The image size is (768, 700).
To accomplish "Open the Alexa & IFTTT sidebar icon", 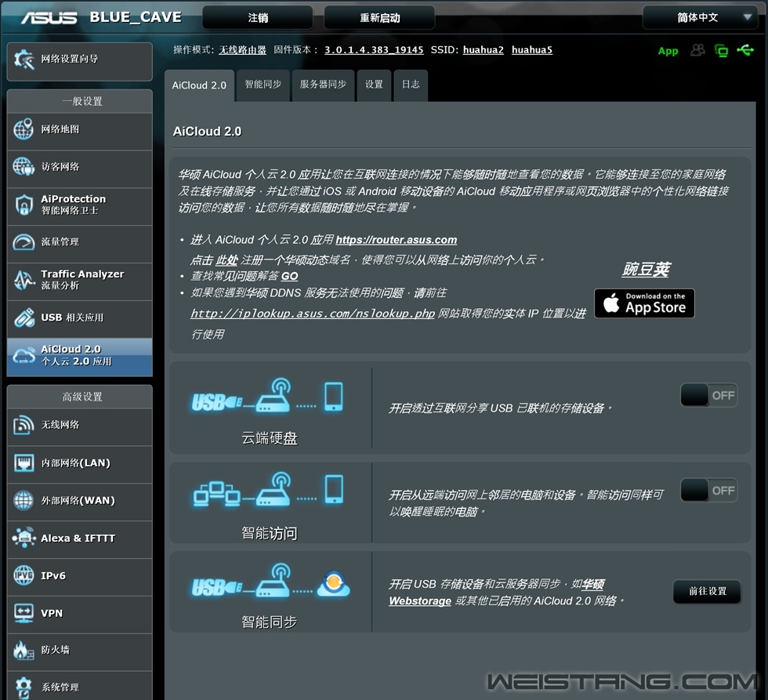I will 24,539.
